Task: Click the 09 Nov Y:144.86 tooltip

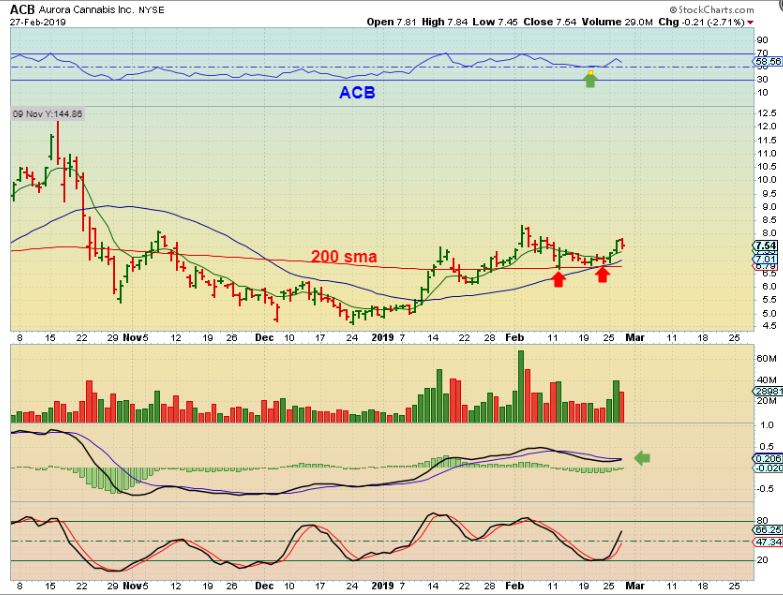Action: click(x=47, y=114)
